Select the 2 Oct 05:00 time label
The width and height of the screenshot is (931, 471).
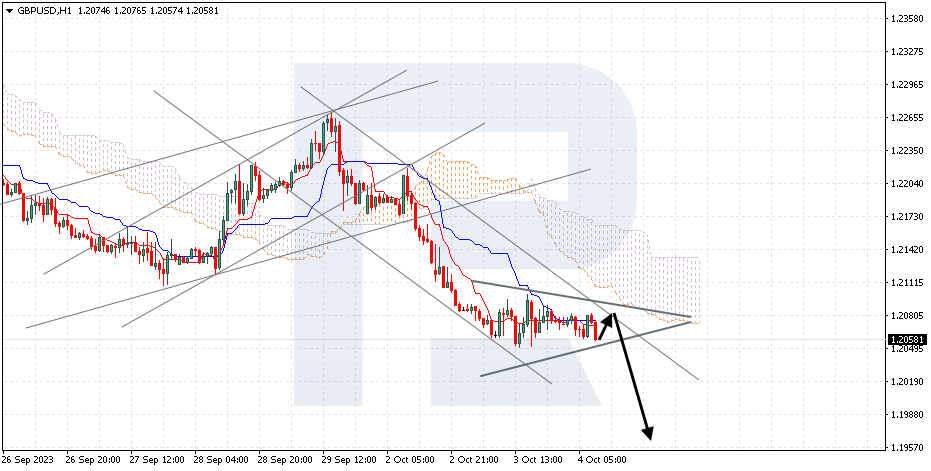410,461
